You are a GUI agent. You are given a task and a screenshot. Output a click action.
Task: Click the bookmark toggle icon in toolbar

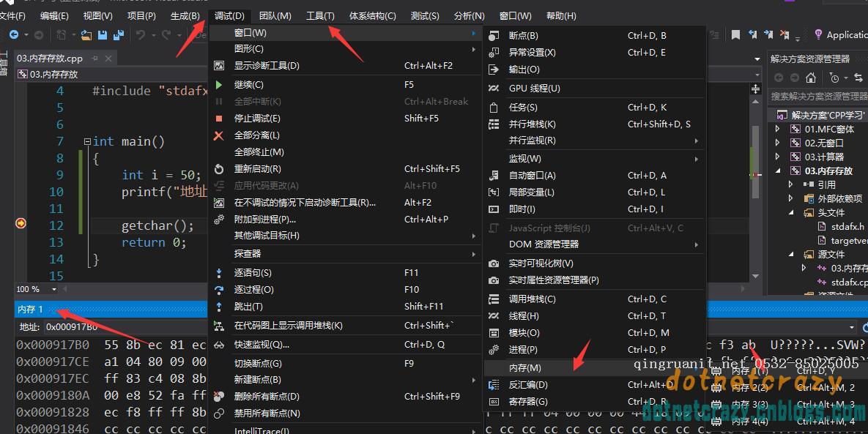click(735, 35)
